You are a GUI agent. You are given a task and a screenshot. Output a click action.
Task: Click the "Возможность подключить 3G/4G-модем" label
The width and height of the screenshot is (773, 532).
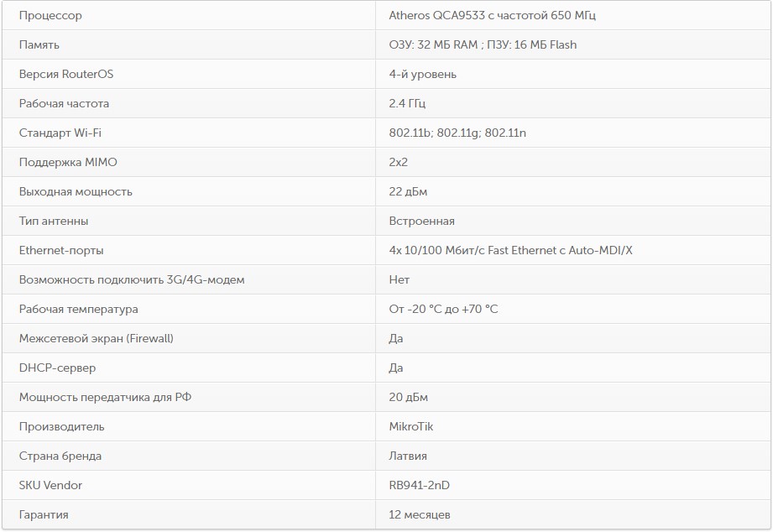132,279
